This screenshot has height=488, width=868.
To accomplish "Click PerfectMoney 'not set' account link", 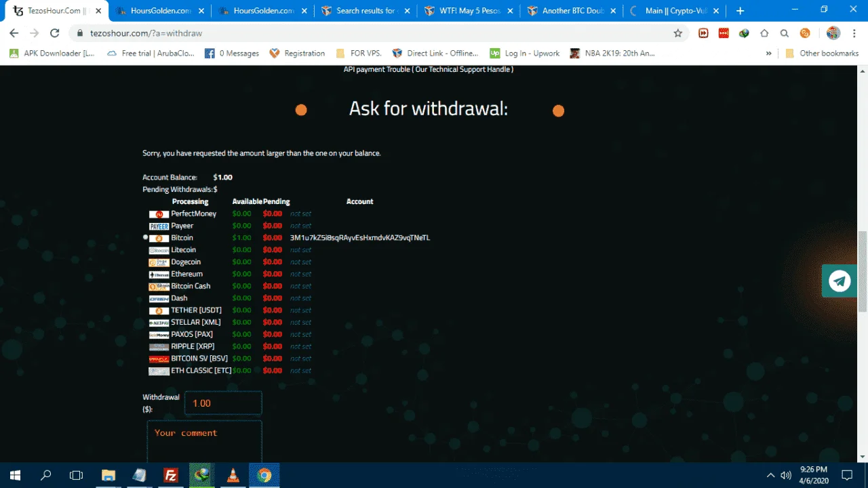I will pyautogui.click(x=300, y=213).
